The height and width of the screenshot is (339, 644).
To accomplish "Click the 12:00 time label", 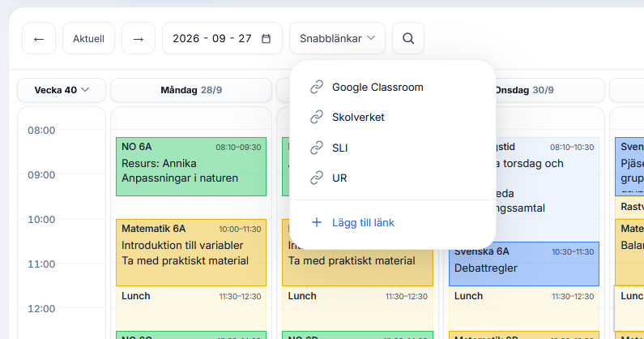I will pyautogui.click(x=41, y=309).
